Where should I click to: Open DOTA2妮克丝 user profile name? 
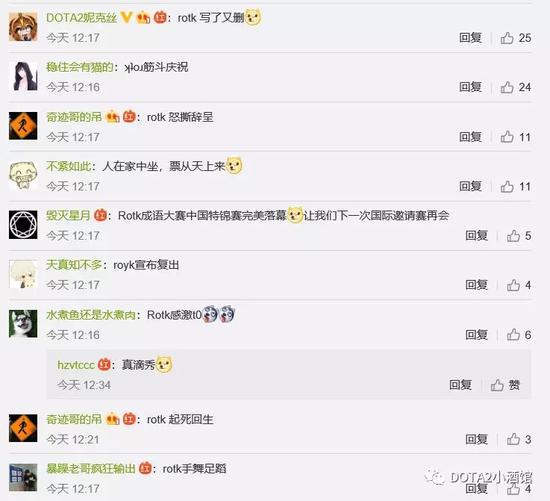81,18
